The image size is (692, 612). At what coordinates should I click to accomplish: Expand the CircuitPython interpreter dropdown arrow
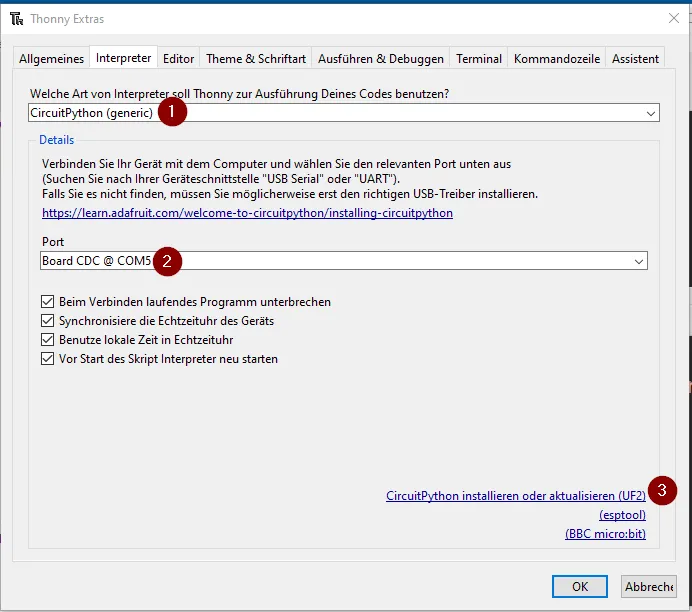(651, 114)
